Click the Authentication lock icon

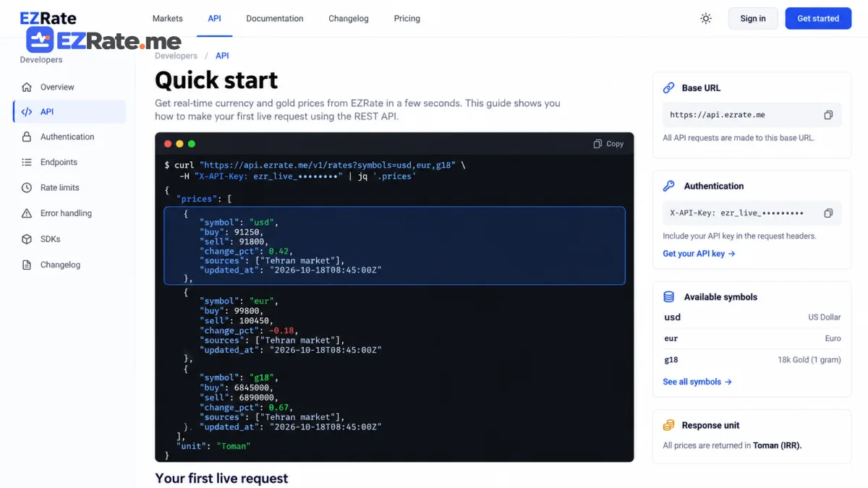point(27,137)
